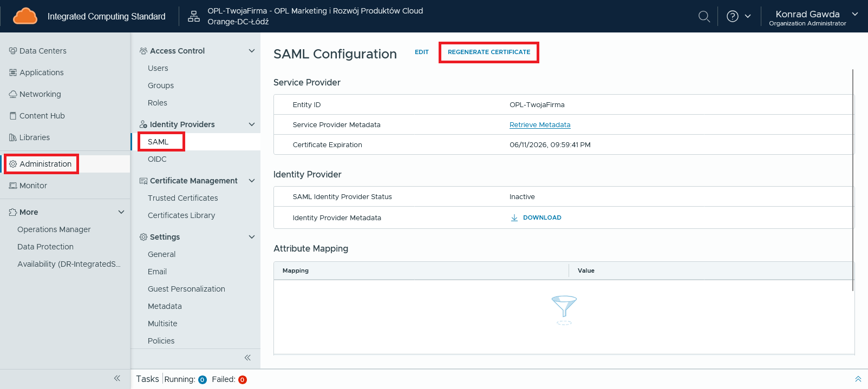Open the help question mark icon

pyautogui.click(x=733, y=17)
